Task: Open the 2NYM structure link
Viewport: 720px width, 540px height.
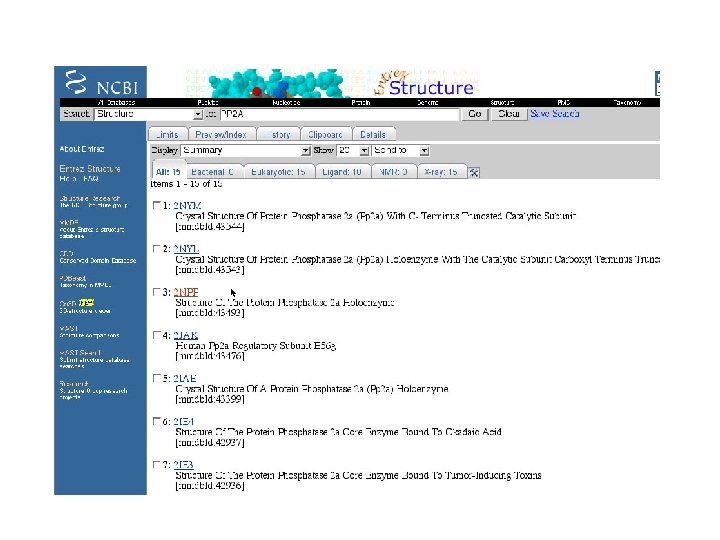Action: click(187, 205)
